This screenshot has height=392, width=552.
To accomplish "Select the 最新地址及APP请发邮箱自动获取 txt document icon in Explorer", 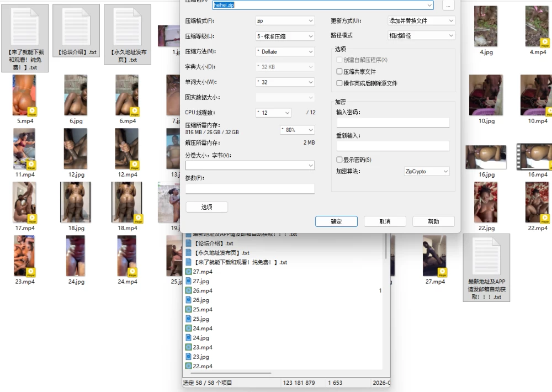I will pyautogui.click(x=486, y=256).
